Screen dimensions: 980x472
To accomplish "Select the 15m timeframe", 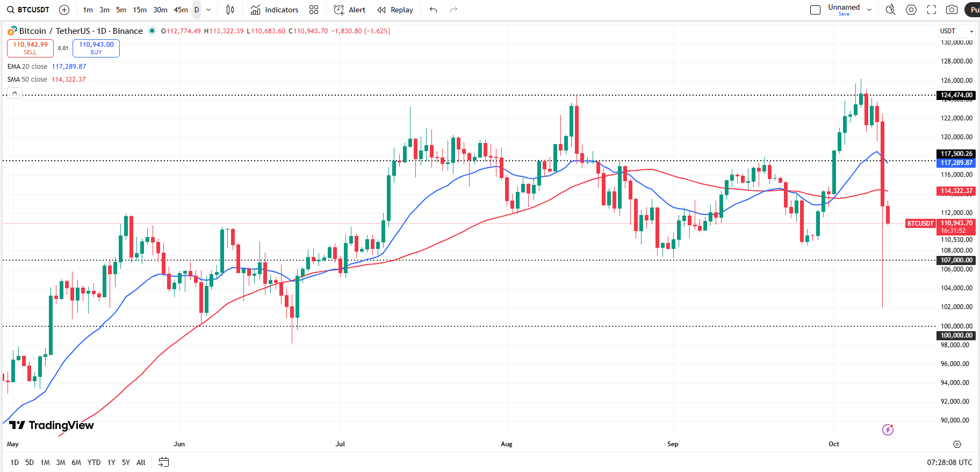I will pyautogui.click(x=140, y=10).
